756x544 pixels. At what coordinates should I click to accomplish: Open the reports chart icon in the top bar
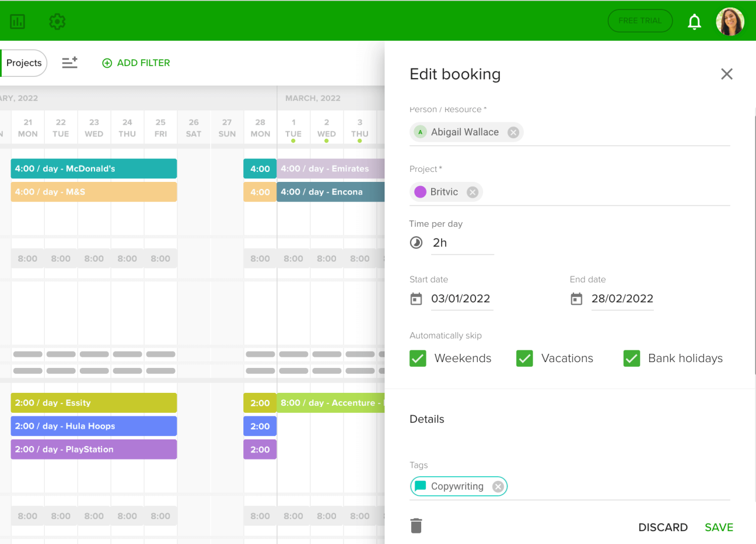pyautogui.click(x=18, y=21)
